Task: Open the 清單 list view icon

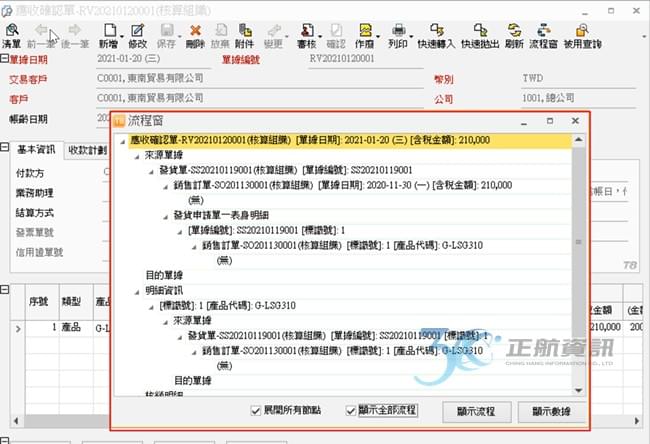Action: pyautogui.click(x=12, y=30)
